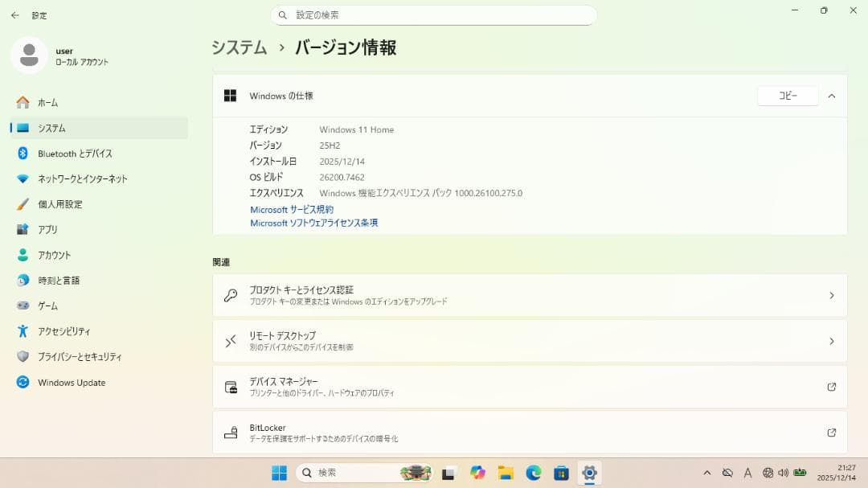
Task: Launch Device Manager via its external link icon
Action: pos(831,387)
